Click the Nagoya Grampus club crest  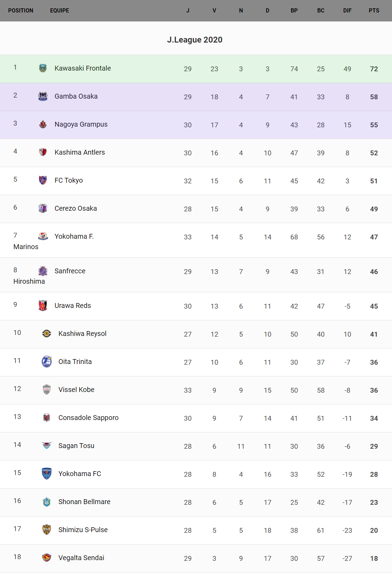43,124
